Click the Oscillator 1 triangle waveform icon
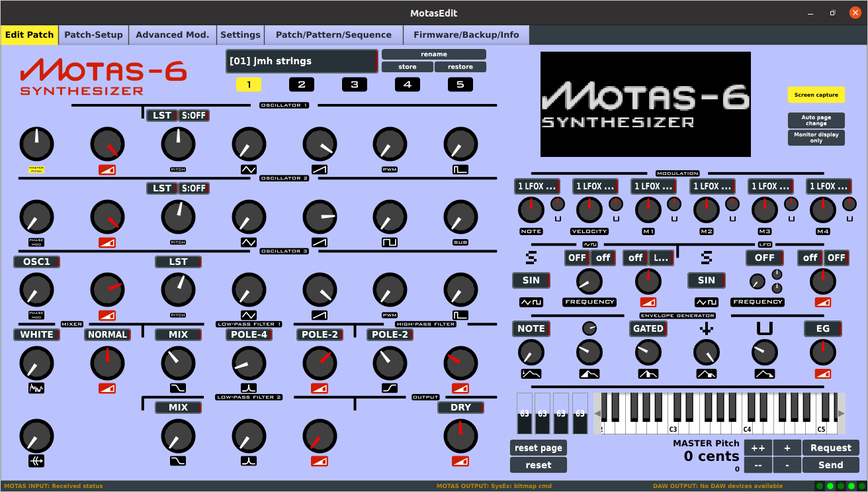868x492 pixels. click(x=249, y=170)
